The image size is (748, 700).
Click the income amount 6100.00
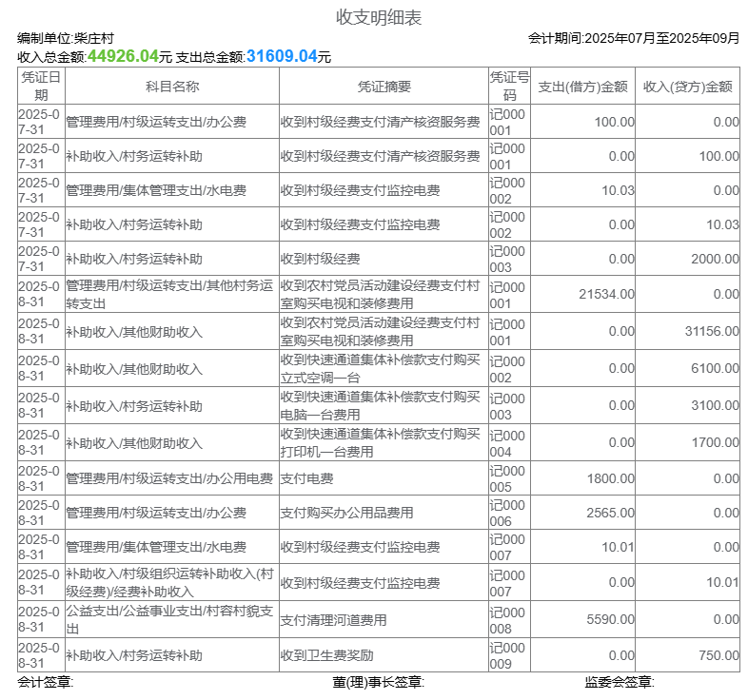715,369
